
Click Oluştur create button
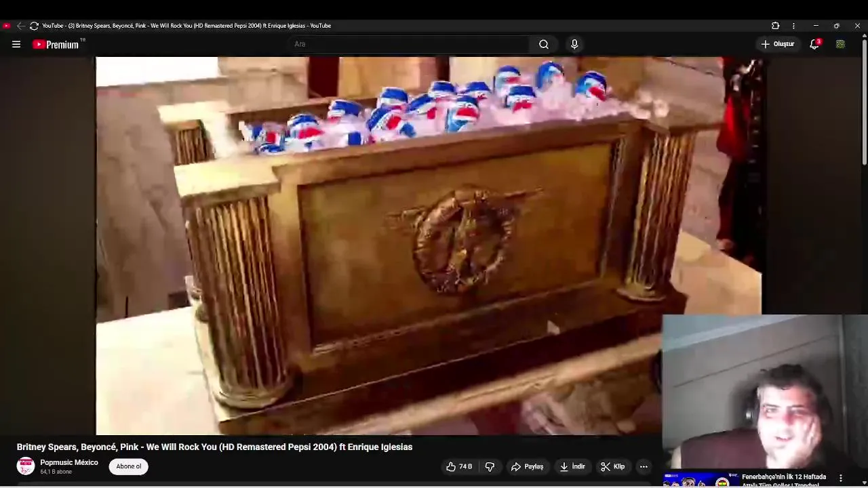coord(778,44)
